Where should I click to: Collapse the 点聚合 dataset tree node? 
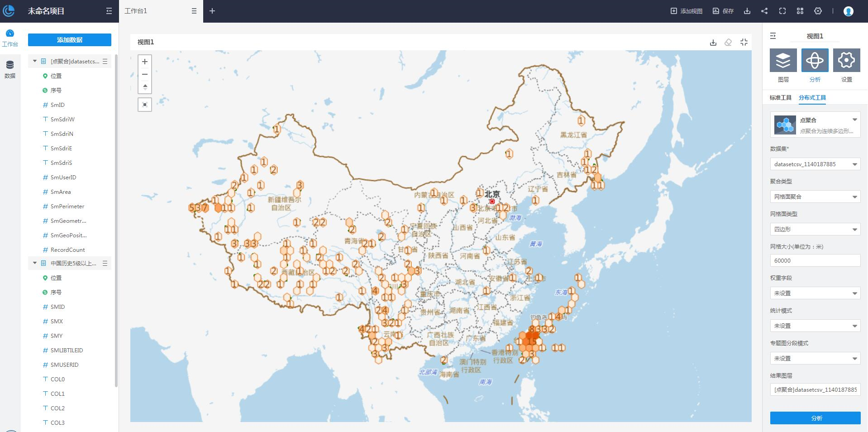point(35,61)
